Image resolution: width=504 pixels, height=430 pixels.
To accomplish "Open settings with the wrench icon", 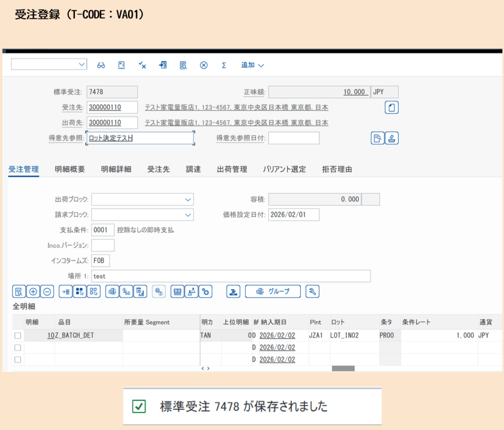I will click(312, 291).
